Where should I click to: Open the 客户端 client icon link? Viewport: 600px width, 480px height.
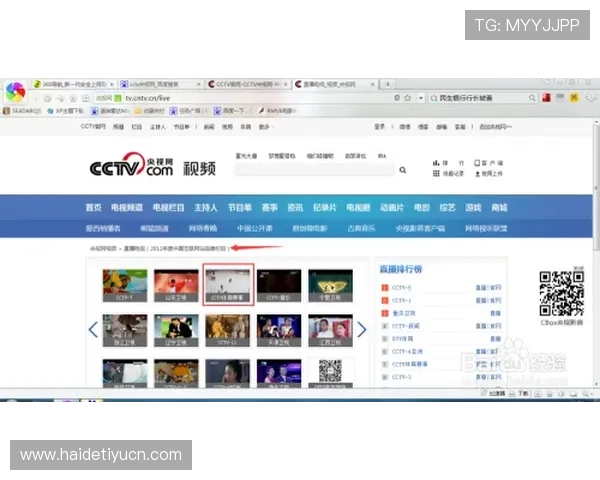(489, 163)
